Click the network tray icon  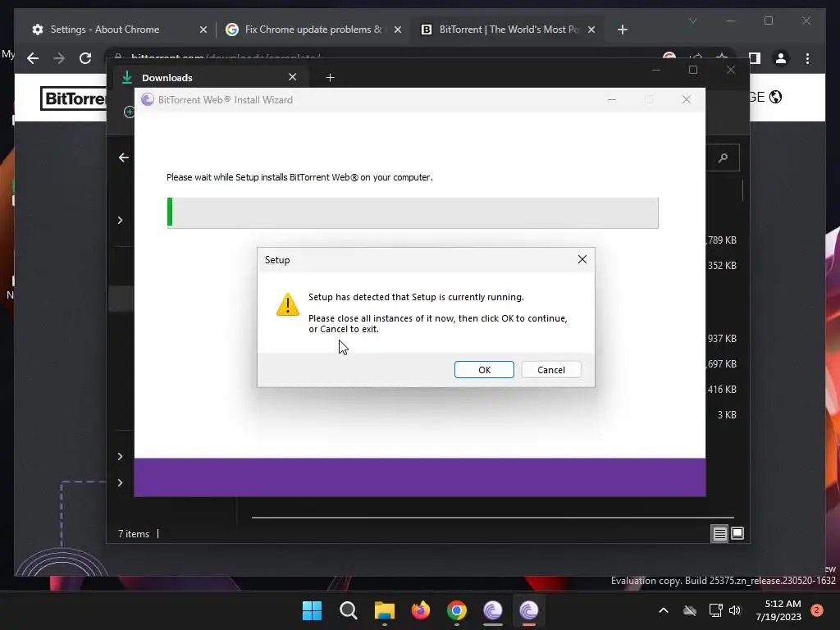pyautogui.click(x=715, y=610)
